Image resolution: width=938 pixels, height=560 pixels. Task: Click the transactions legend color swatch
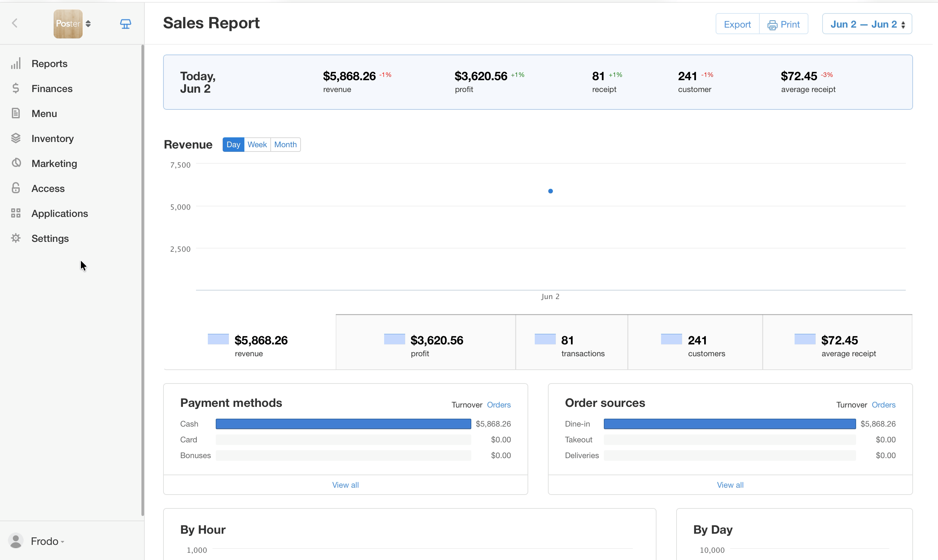click(545, 339)
